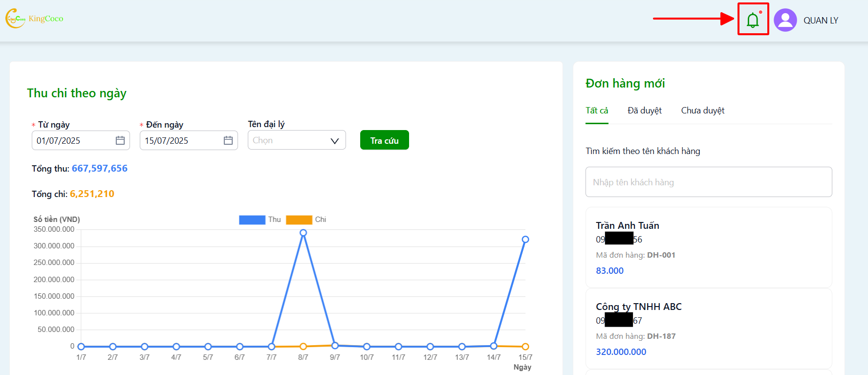This screenshot has height=375, width=868.
Task: Click the Thu data point on 9/7
Action: [x=335, y=345]
